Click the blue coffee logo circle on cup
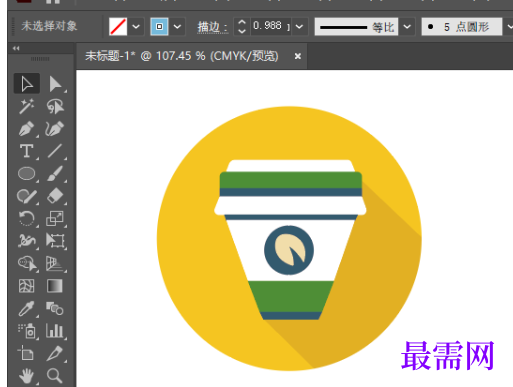 (289, 250)
